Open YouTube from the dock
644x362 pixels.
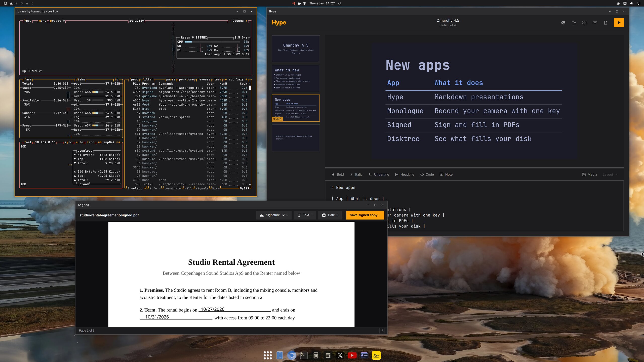pyautogui.click(x=352, y=355)
